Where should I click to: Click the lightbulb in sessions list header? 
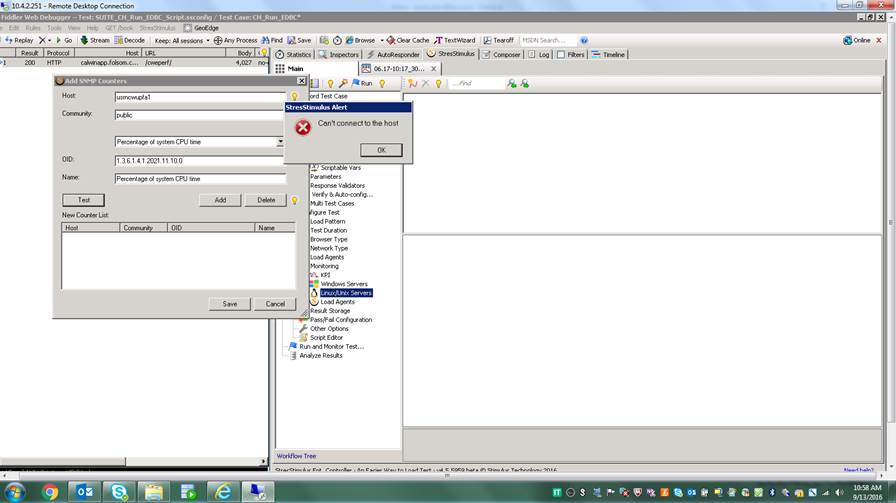[264, 53]
